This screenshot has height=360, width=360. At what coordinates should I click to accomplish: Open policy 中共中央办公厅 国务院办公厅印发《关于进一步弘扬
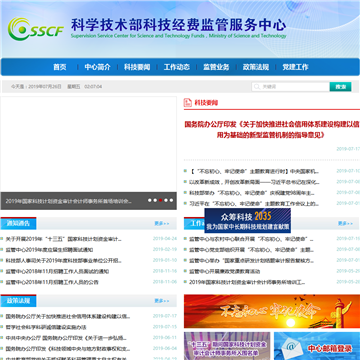(66, 338)
